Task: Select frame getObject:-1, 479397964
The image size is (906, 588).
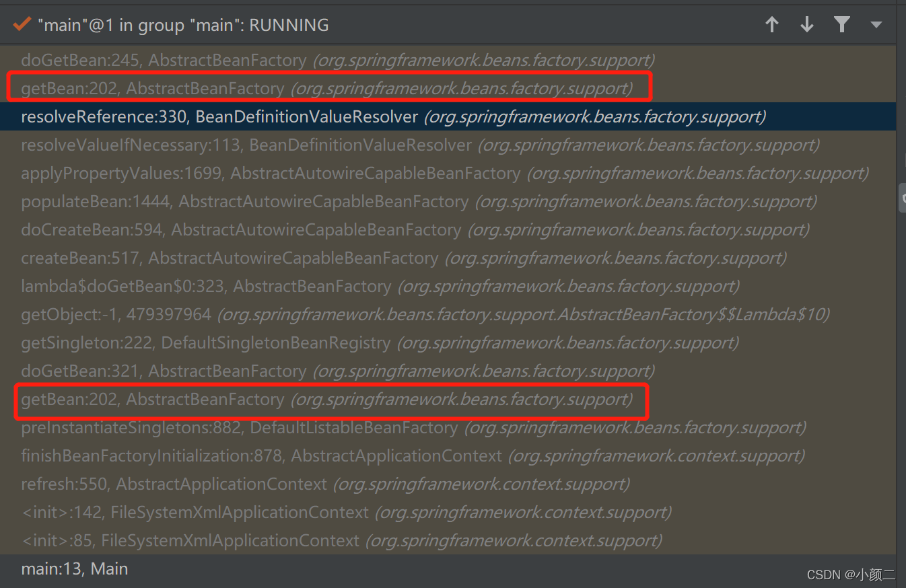Action: click(x=448, y=314)
